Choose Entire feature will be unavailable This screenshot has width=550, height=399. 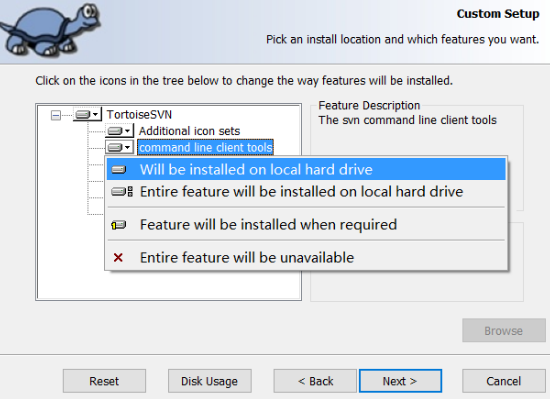[x=306, y=257]
